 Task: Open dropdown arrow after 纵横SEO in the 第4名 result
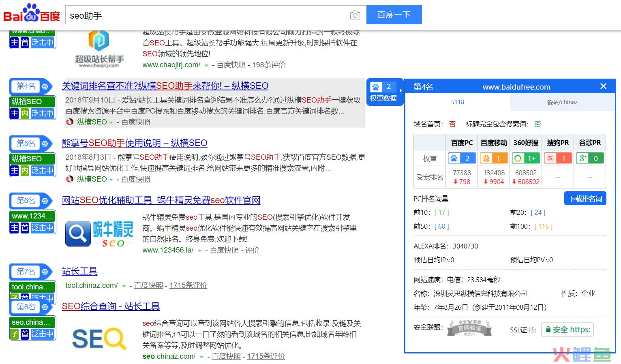pyautogui.click(x=111, y=122)
